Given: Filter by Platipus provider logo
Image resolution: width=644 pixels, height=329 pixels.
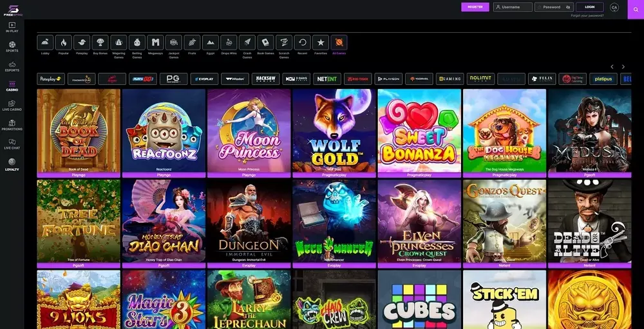Looking at the screenshot, I should [603, 79].
